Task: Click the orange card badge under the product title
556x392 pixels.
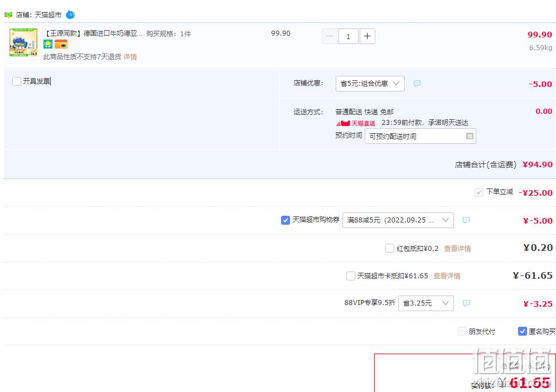Action: click(x=61, y=44)
